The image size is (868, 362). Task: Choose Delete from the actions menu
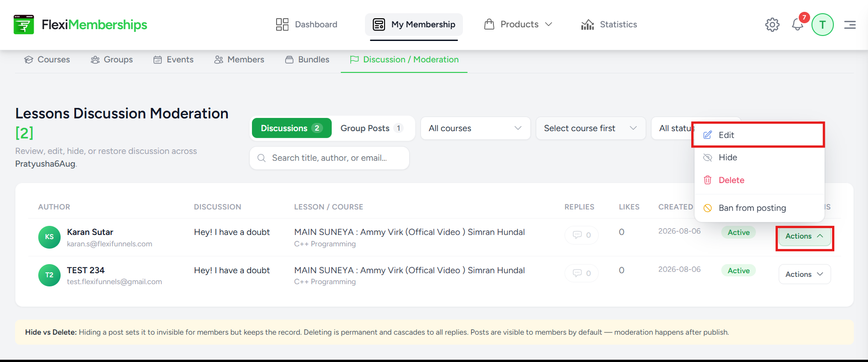(x=759, y=180)
